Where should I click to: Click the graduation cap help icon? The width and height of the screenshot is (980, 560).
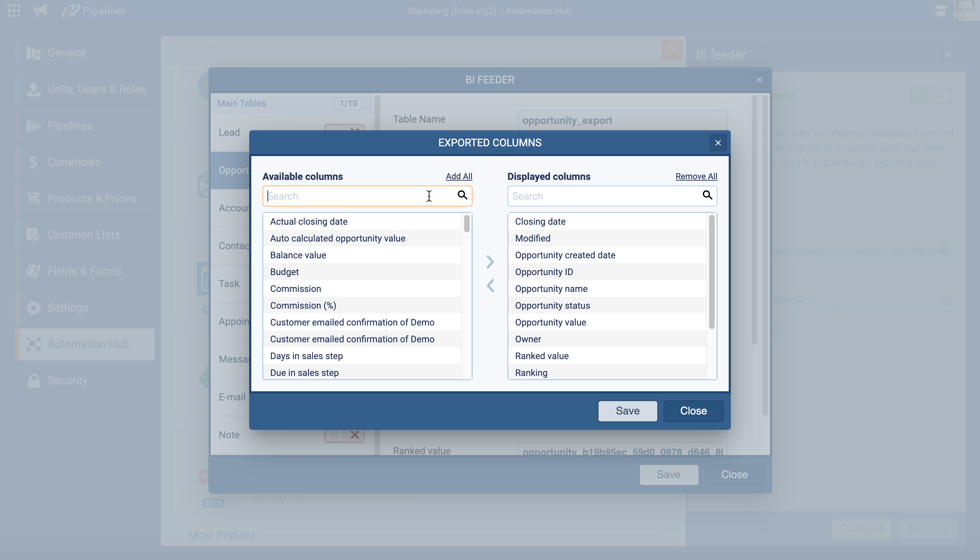click(940, 10)
